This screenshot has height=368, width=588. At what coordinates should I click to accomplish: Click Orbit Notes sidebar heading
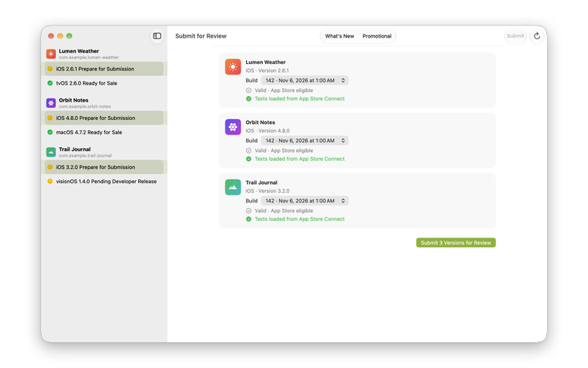pos(73,100)
